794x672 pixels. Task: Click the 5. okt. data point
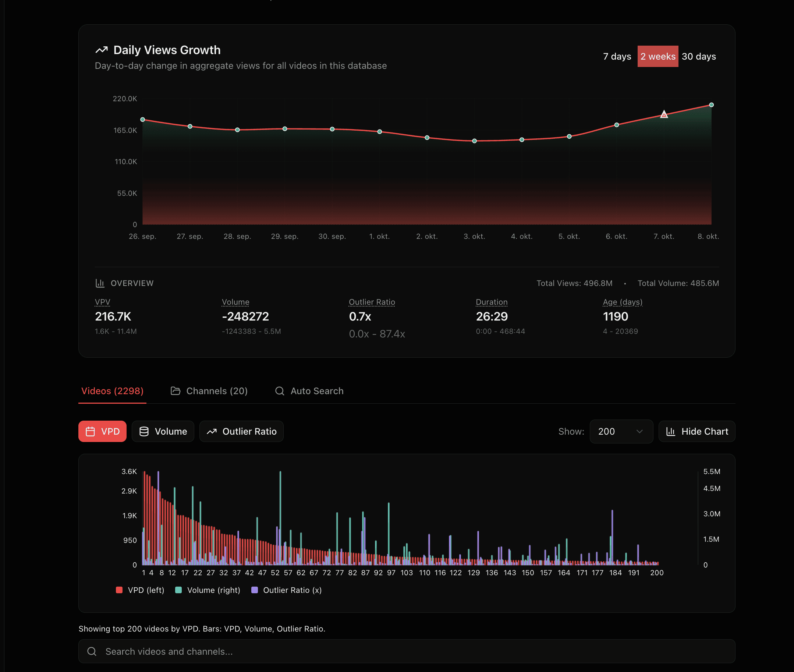pyautogui.click(x=569, y=137)
